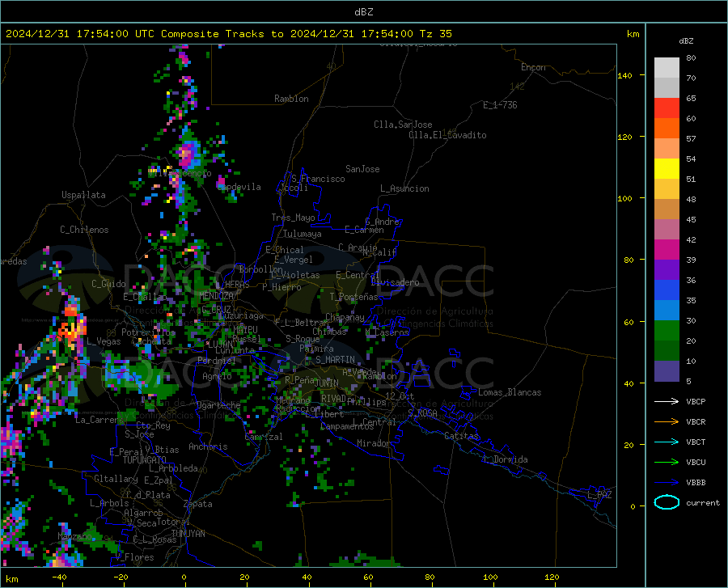
Task: Click the L_Dormida label on map
Action: click(x=506, y=459)
